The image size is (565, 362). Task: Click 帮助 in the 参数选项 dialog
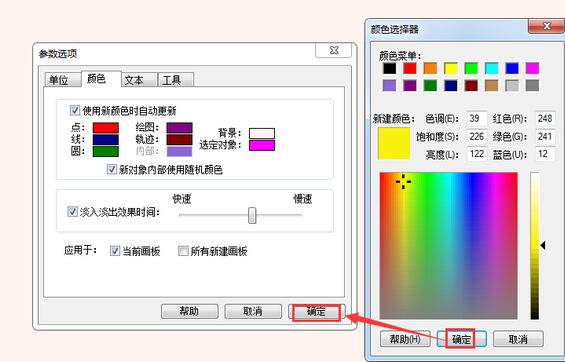(190, 311)
